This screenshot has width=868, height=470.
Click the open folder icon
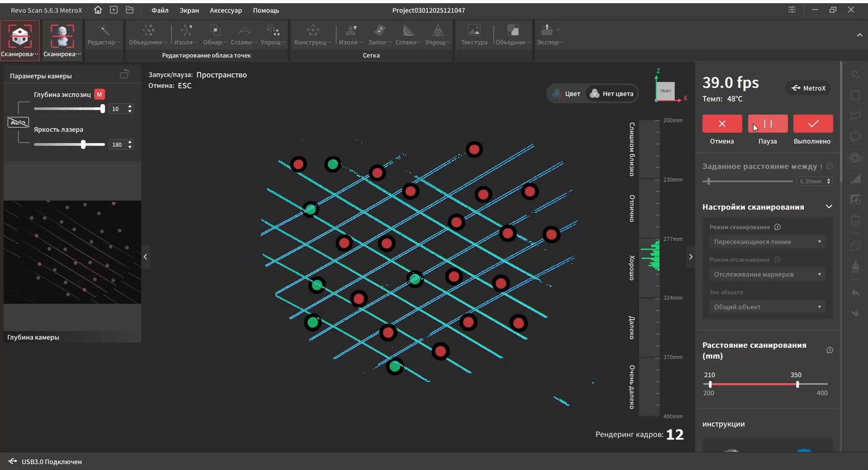[x=129, y=10]
